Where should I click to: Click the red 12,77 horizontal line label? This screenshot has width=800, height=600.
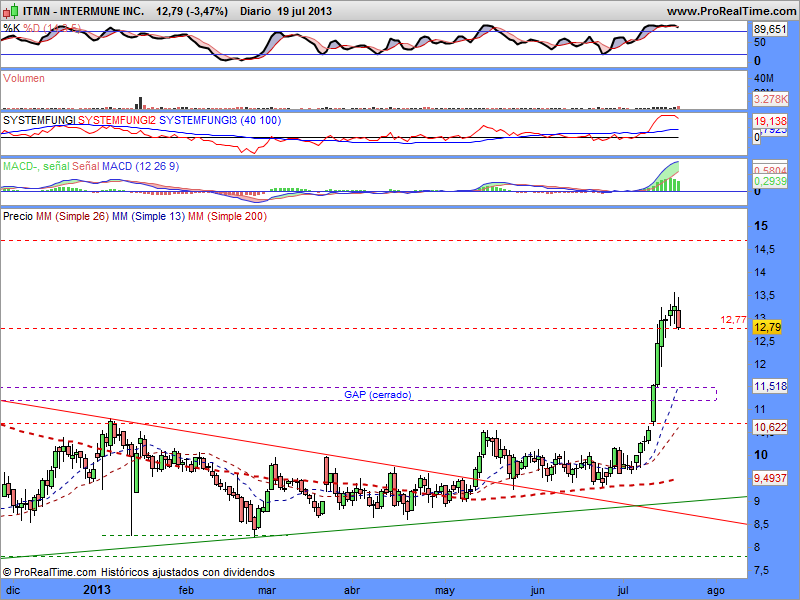point(732,320)
